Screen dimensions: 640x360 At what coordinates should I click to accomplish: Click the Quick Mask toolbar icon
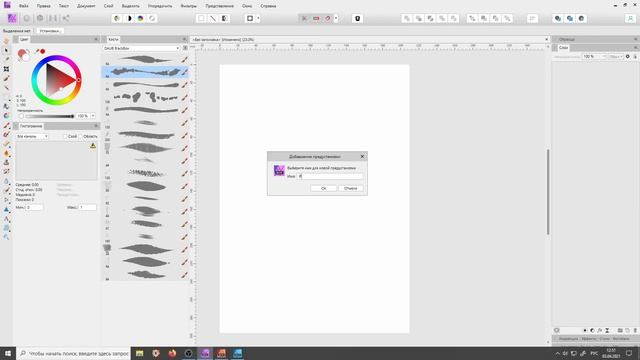click(x=250, y=18)
